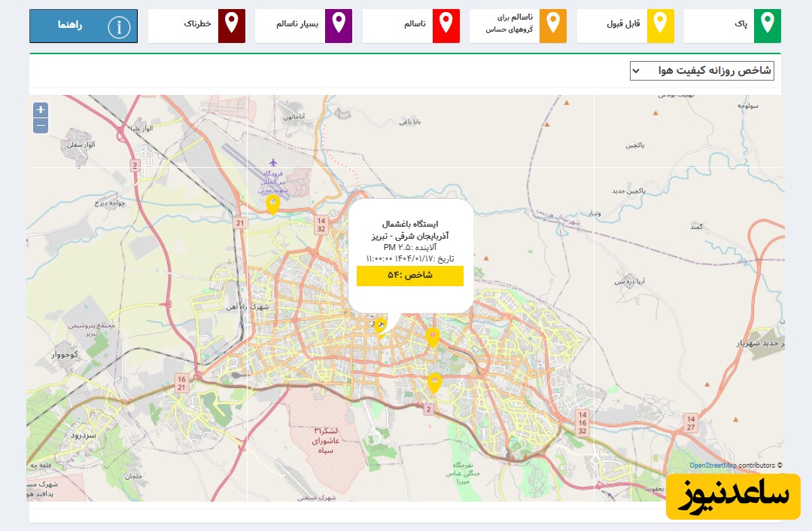The image size is (812, 531).
Task: Zoom in the map with plus button
Action: coord(41,110)
